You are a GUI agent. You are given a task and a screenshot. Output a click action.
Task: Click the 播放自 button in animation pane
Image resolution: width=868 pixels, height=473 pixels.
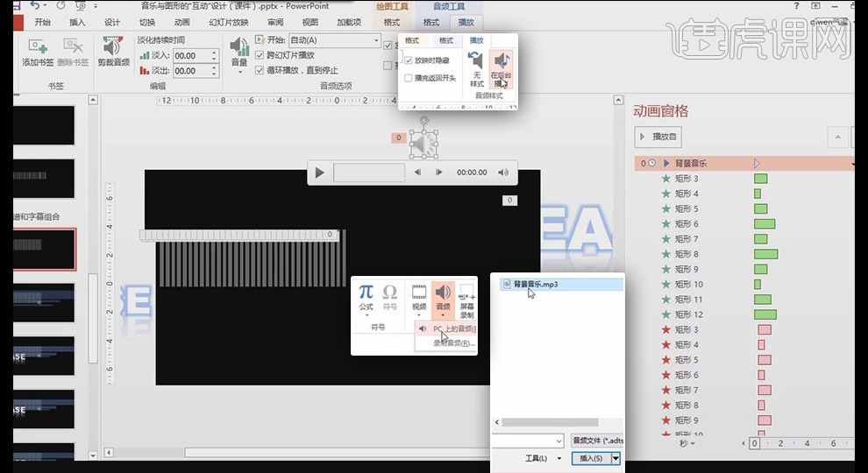[658, 138]
